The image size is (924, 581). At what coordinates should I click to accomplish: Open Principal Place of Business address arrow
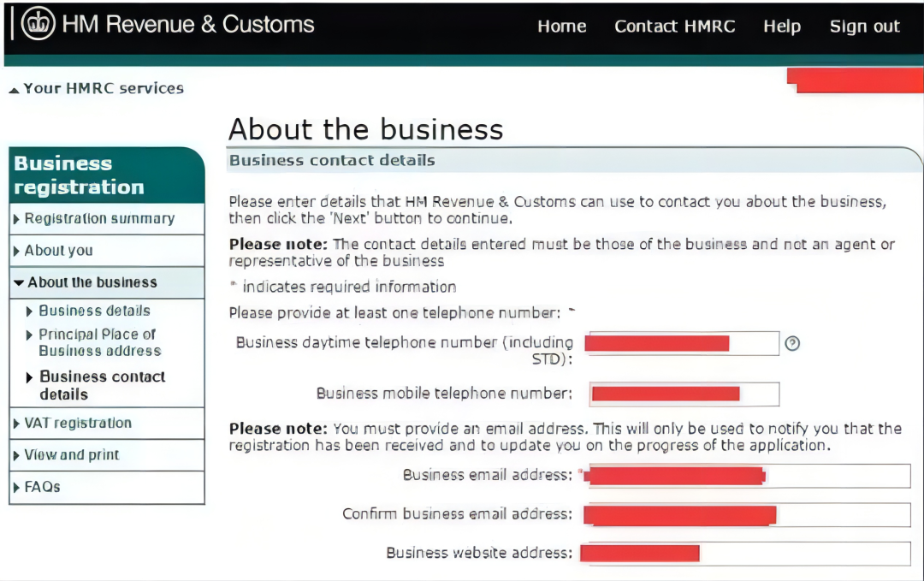(x=29, y=335)
